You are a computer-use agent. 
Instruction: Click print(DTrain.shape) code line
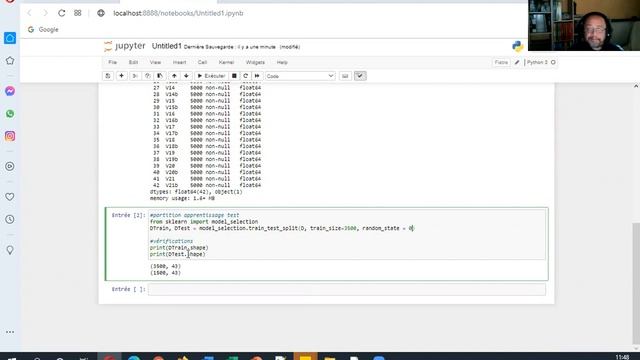coord(179,248)
